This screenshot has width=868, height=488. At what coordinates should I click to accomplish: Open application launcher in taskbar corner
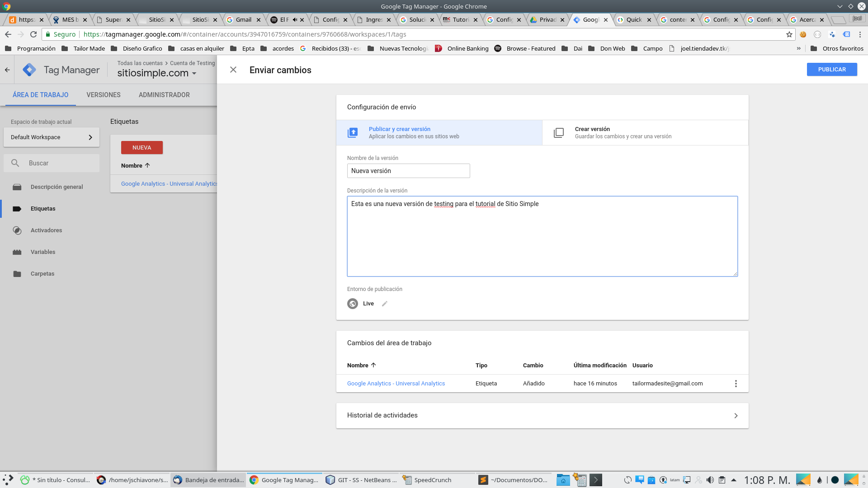tap(8, 480)
